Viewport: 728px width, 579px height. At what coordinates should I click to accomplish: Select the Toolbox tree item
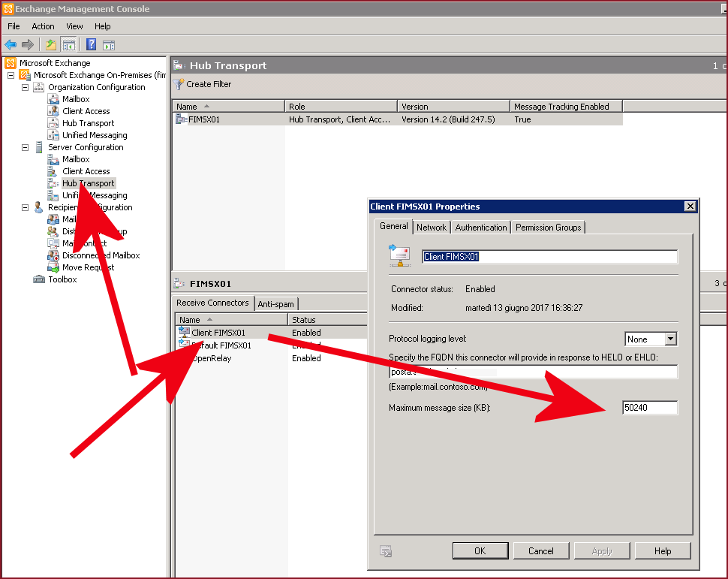62,279
